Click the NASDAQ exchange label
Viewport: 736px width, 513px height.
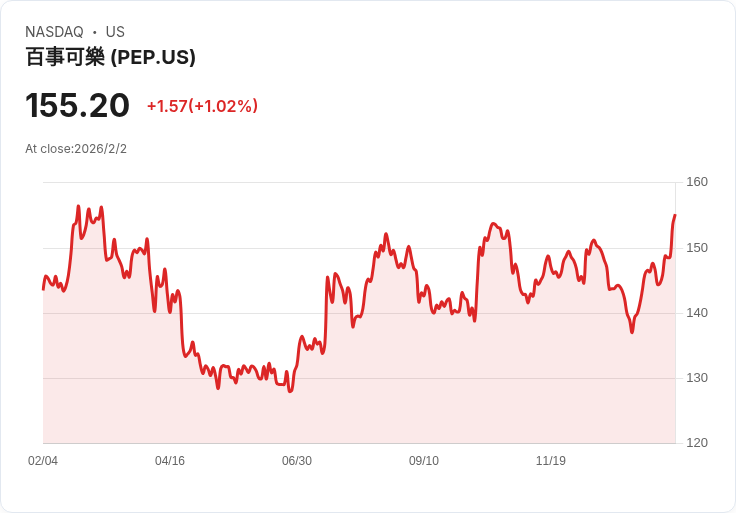click(54, 32)
